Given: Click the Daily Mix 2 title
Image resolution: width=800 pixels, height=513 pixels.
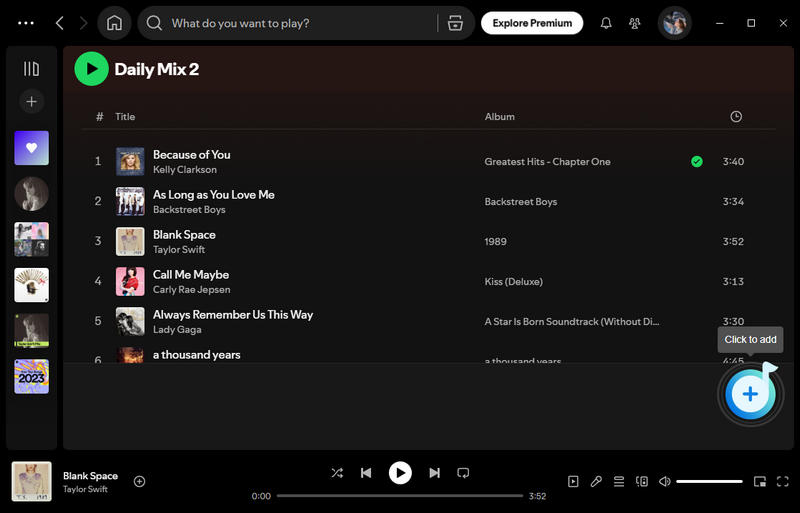Looking at the screenshot, I should click(x=157, y=69).
